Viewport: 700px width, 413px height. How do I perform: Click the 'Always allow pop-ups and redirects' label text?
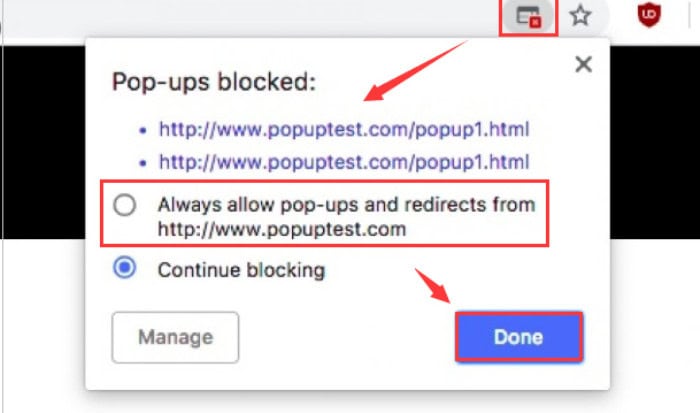346,204
